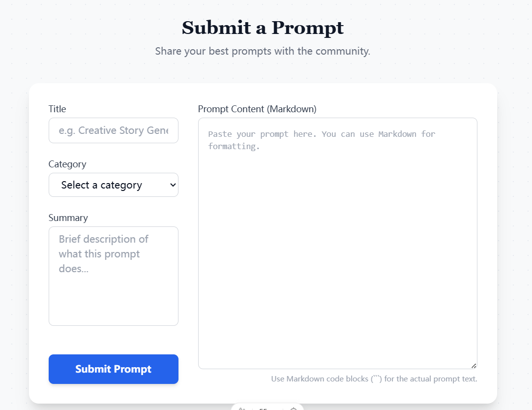This screenshot has height=410, width=532.
Task: Click the 'Submit a Prompt' page heading
Action: tap(263, 28)
